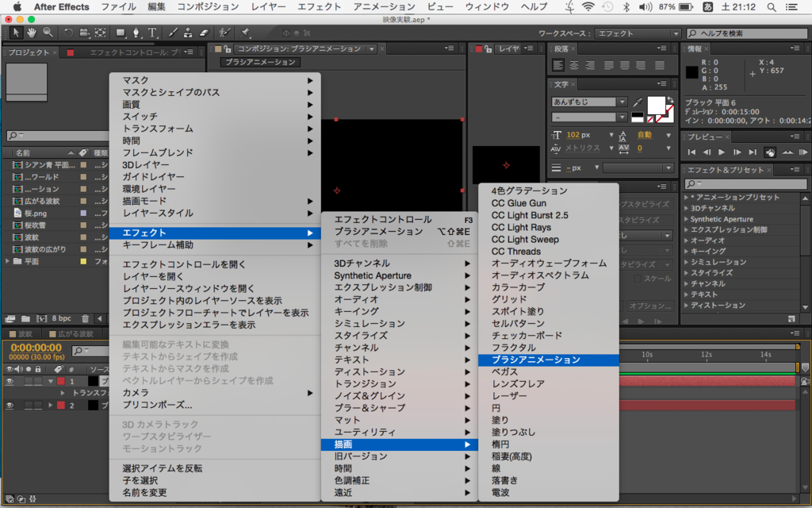Image resolution: width=812 pixels, height=508 pixels.
Task: Select the Horizontal Type tool
Action: 152,33
